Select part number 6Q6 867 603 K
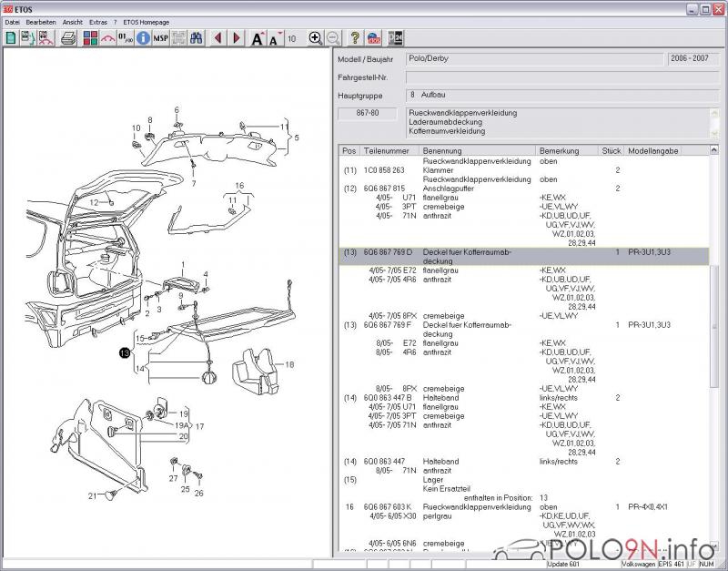The width and height of the screenshot is (728, 571). [388, 507]
